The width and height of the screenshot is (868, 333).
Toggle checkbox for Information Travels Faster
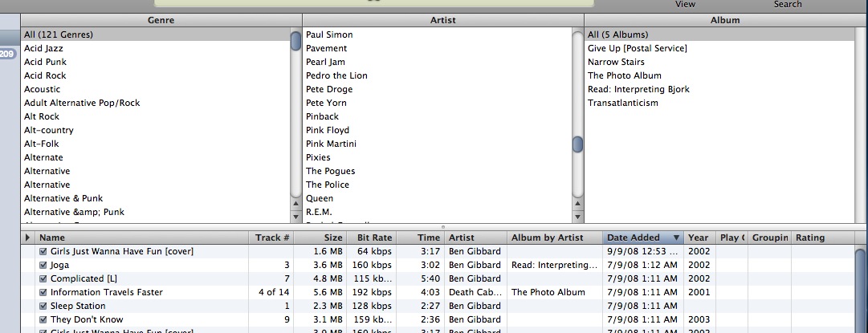point(43,292)
